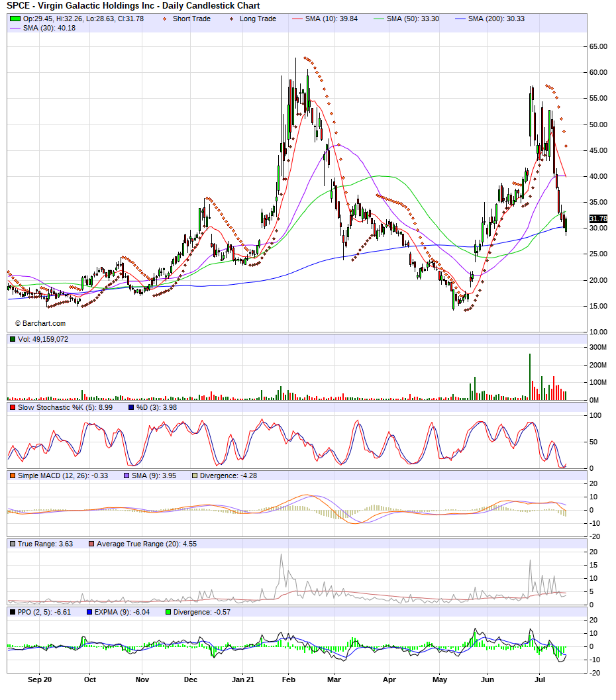Click the SMA (30): 40.18 label
This screenshot has height=700, width=616.
click(49, 28)
